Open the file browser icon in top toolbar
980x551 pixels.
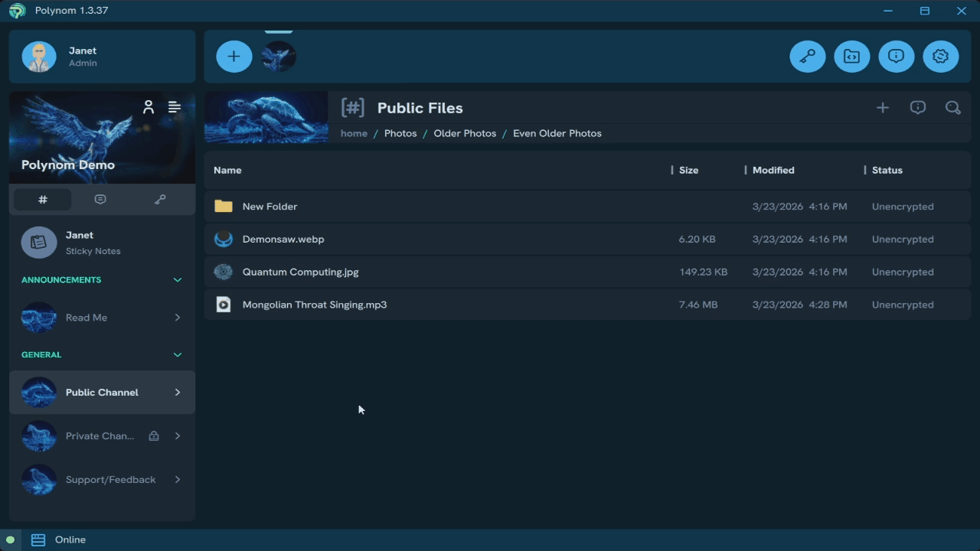(852, 56)
